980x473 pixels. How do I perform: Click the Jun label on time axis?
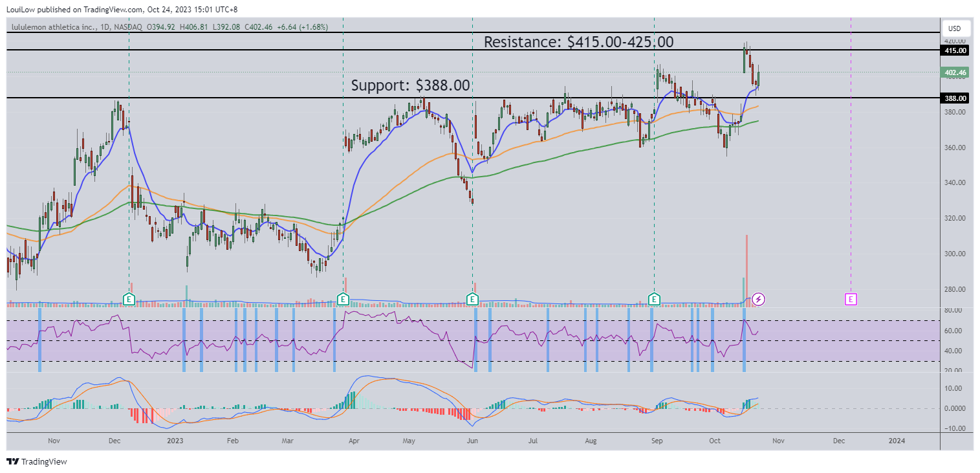tap(473, 441)
